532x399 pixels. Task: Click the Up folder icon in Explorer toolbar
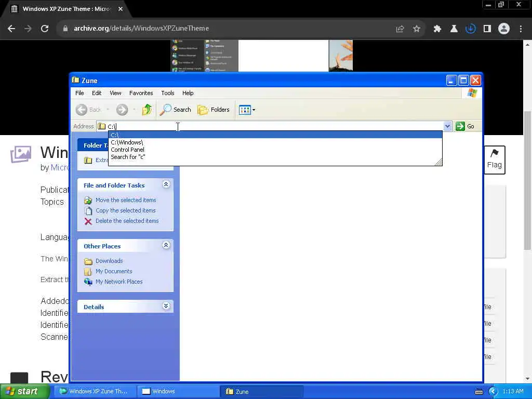coord(147,110)
